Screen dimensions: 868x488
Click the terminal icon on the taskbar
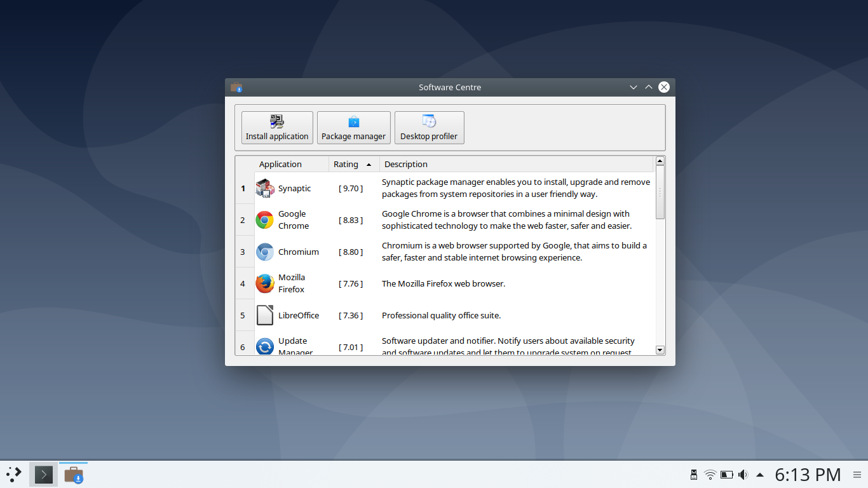pos(43,473)
